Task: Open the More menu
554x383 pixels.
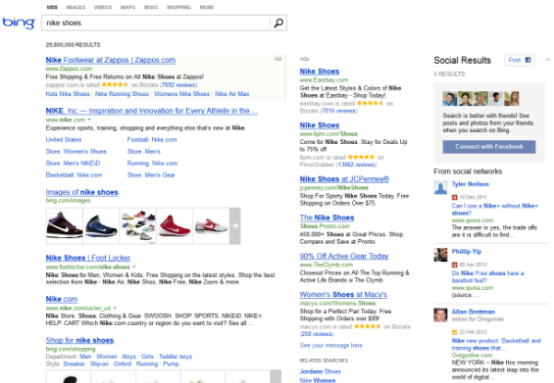Action: (x=207, y=7)
